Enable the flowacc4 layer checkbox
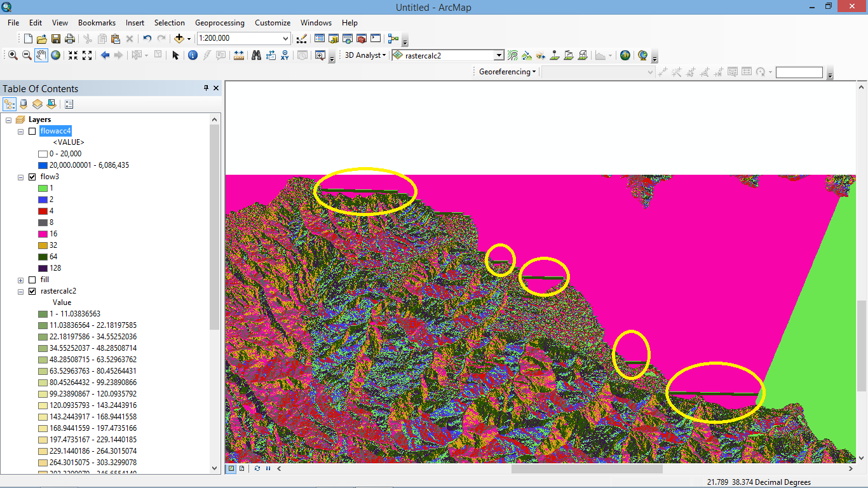 pyautogui.click(x=32, y=132)
